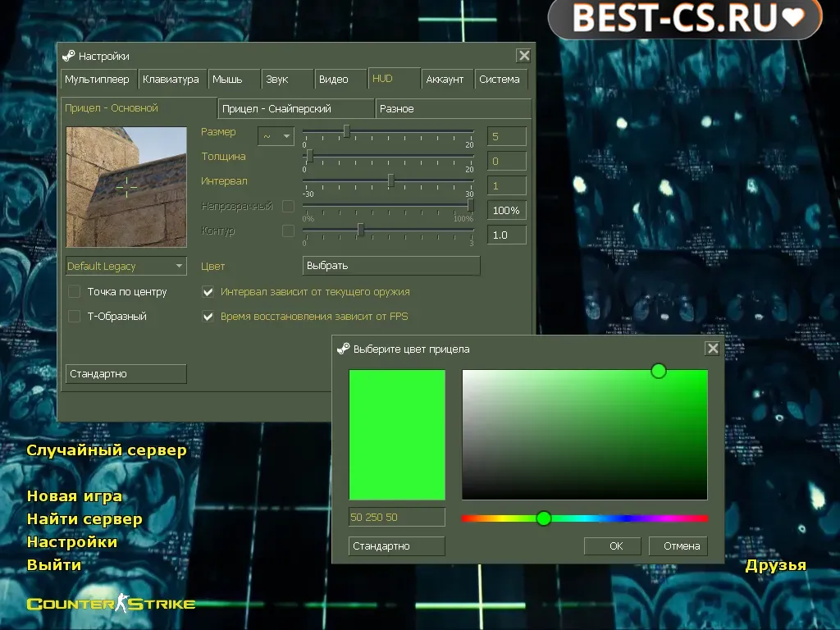Open the Друзья friends link
Screen dimensions: 840x630
tap(776, 565)
